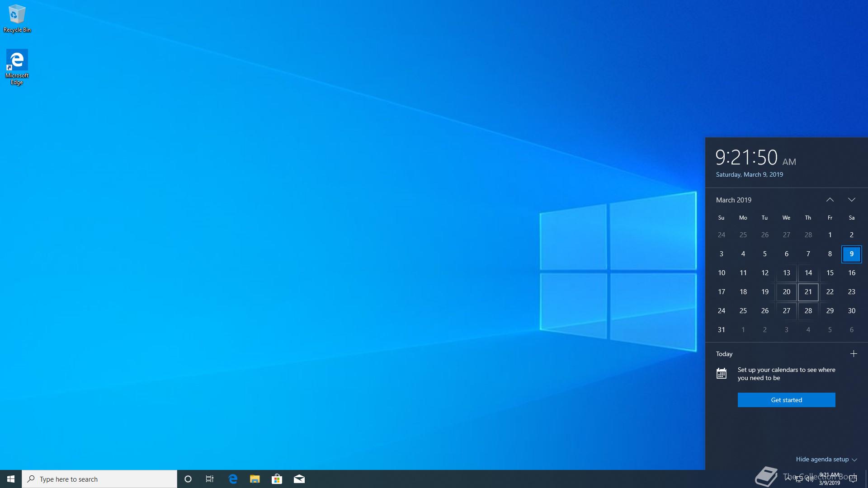Launch Edge from the taskbar
Screen dimensions: 868x488
click(233, 479)
